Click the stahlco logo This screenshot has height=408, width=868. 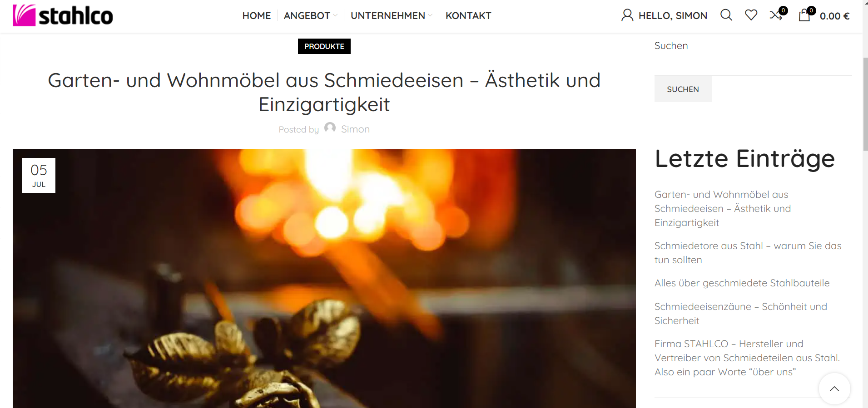[63, 15]
